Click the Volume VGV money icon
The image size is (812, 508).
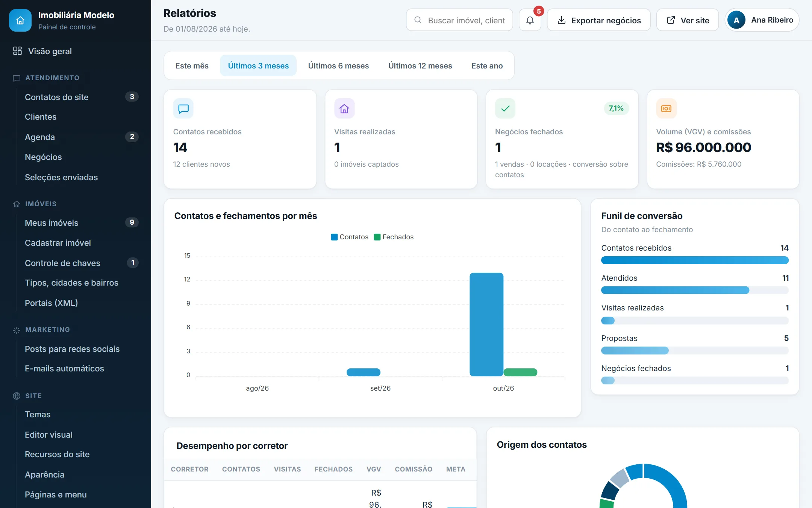click(x=666, y=109)
